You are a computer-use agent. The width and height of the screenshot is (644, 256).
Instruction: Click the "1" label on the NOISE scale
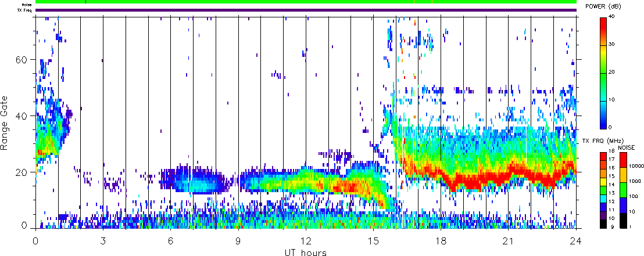[x=631, y=227]
